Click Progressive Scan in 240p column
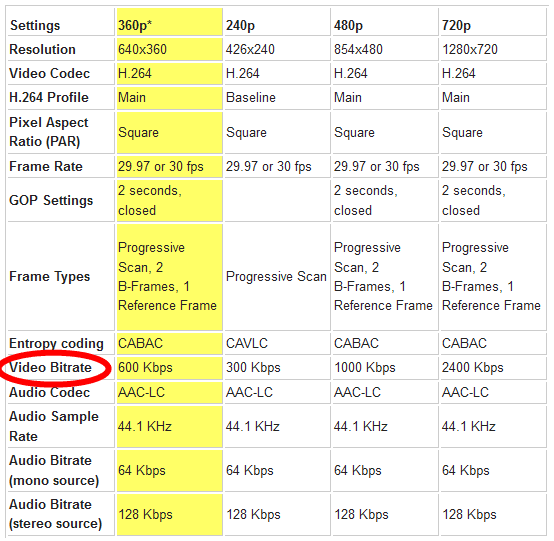Screen dimensions: 554x541 pyautogui.click(x=277, y=277)
